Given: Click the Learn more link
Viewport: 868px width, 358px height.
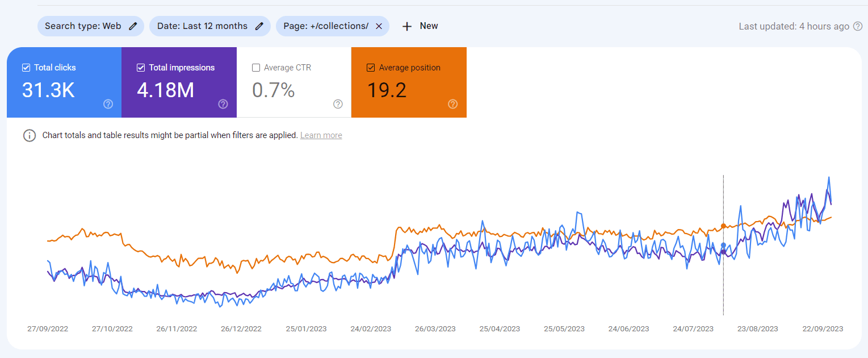Looking at the screenshot, I should [x=321, y=135].
